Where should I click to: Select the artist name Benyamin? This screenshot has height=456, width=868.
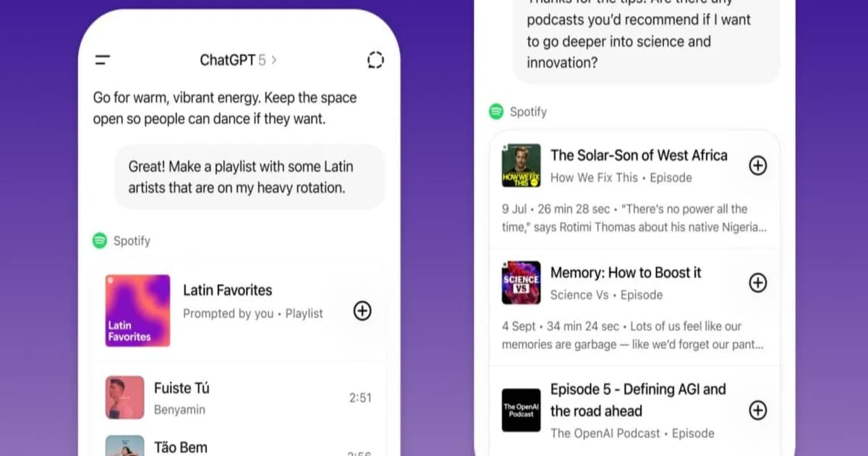[x=179, y=410]
